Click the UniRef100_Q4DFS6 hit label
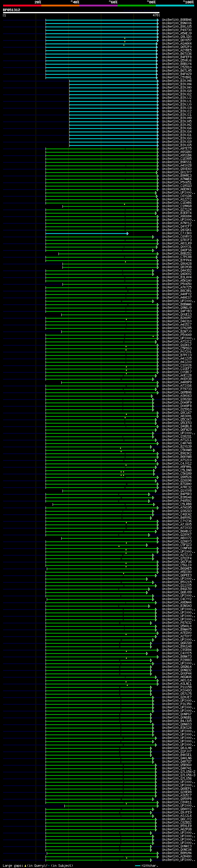 [x=177, y=250]
